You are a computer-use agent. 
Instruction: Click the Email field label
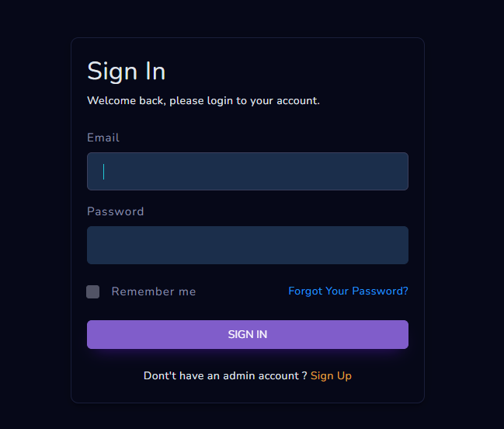click(x=103, y=138)
